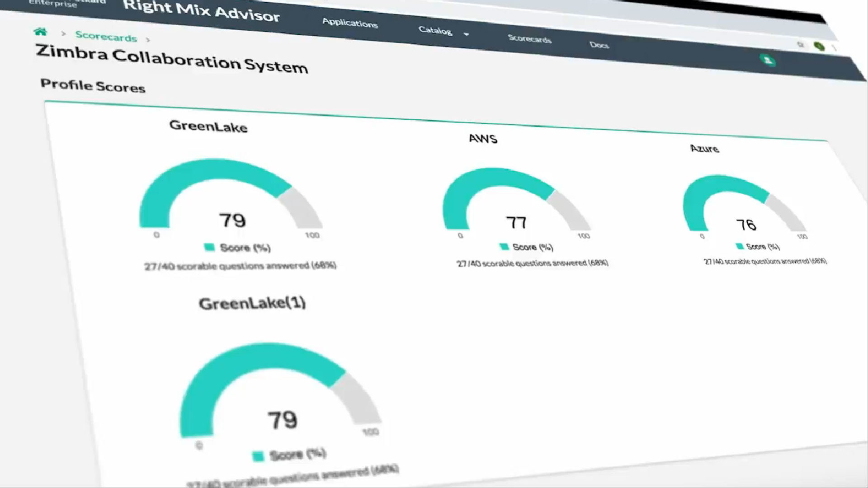The image size is (868, 488).
Task: Toggle Score (%) legend swatch under GreenLake(1)
Action: [258, 456]
